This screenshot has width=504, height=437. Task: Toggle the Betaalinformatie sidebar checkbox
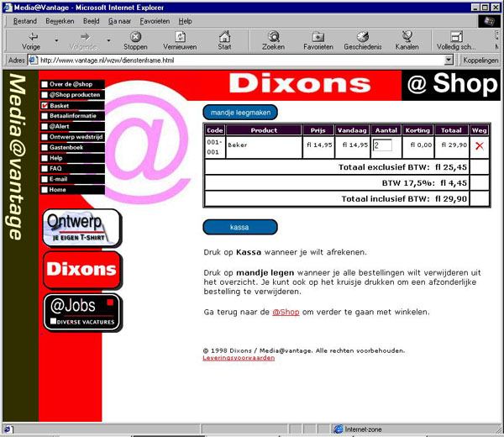click(45, 116)
